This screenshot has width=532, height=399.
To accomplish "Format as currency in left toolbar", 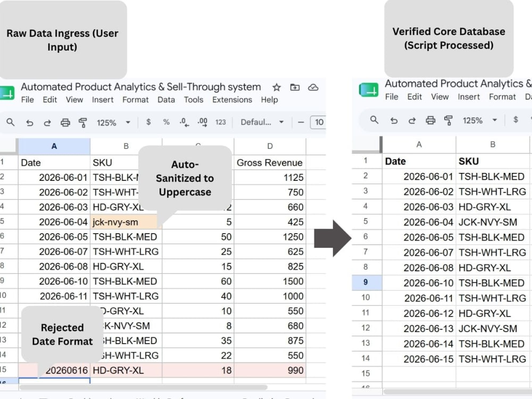I will [x=148, y=122].
